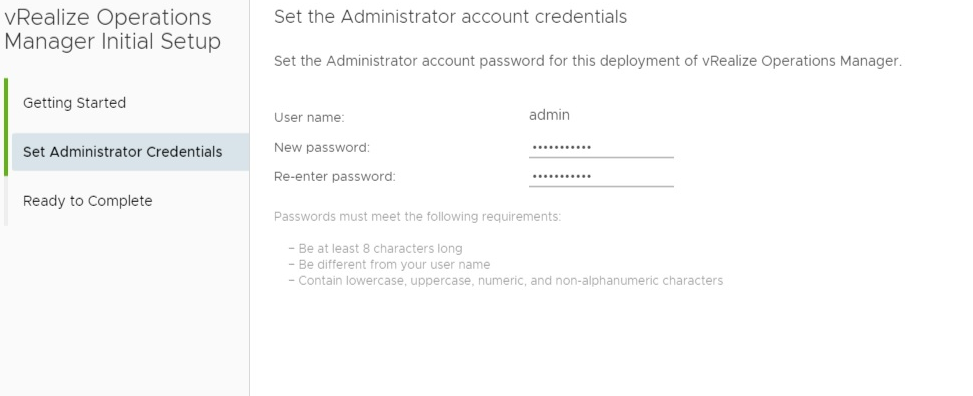This screenshot has height=396, width=973.
Task: Click the empty area below password requirements
Action: point(611,341)
